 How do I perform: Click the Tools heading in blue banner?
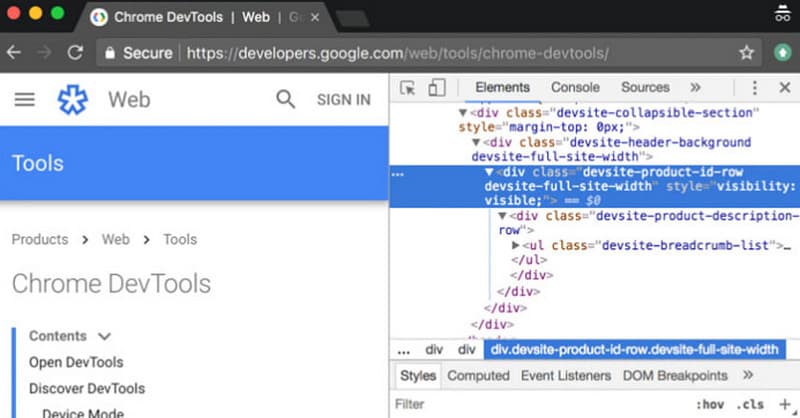[x=38, y=163]
